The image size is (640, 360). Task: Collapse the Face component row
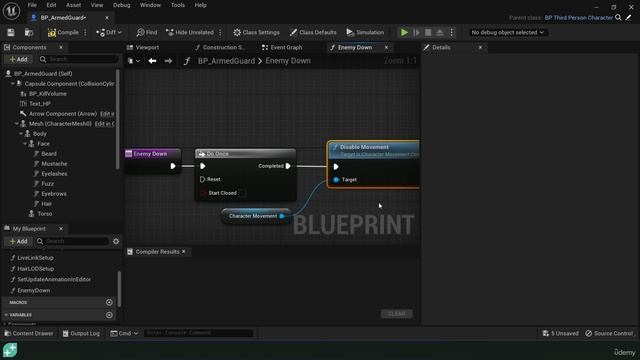pyautogui.click(x=25, y=144)
